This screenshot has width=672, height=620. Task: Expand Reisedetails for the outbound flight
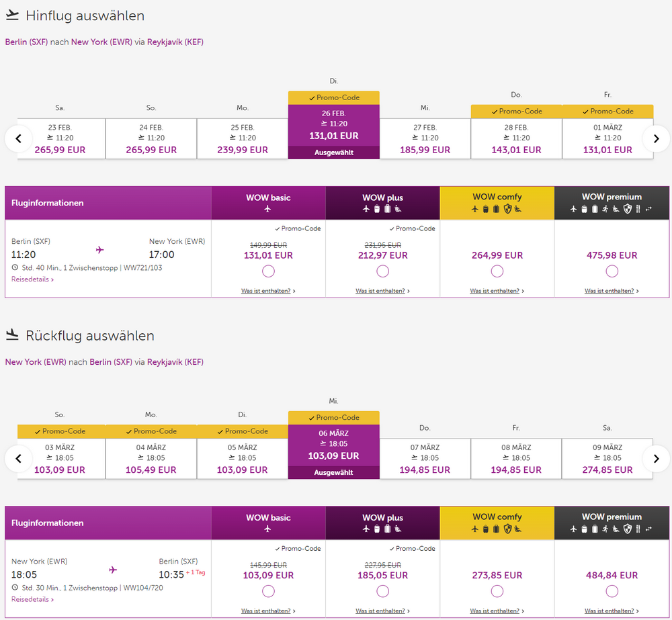coord(32,279)
